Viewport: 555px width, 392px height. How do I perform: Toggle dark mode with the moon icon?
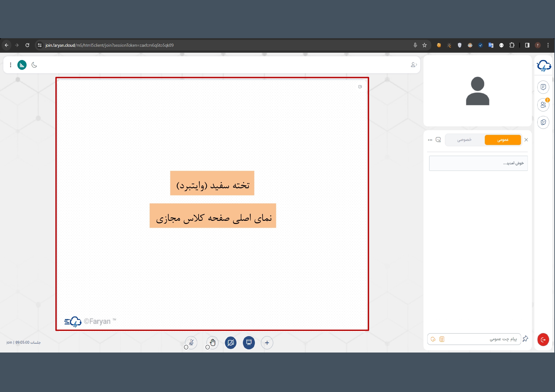tap(34, 65)
